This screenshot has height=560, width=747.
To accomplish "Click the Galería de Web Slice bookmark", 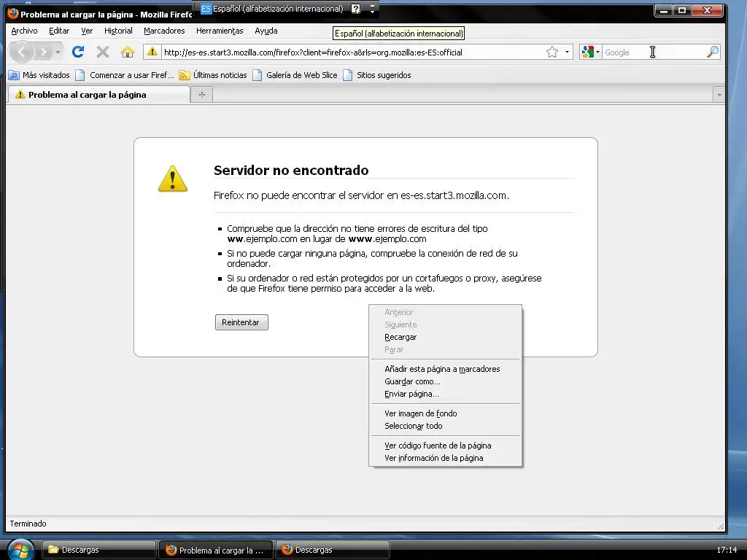I will [x=295, y=75].
